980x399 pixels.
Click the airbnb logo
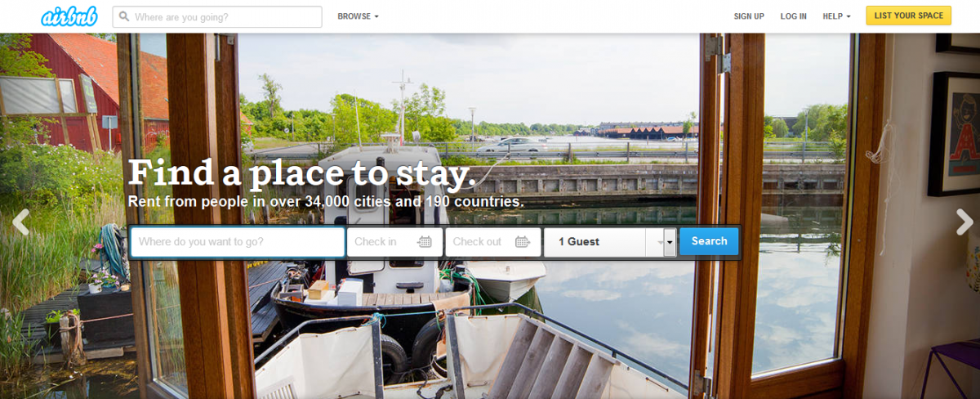click(69, 16)
